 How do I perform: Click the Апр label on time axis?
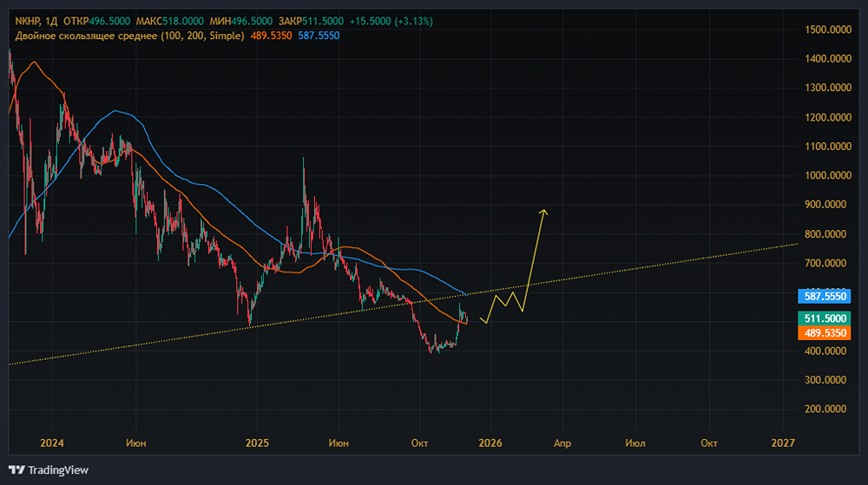point(562,442)
